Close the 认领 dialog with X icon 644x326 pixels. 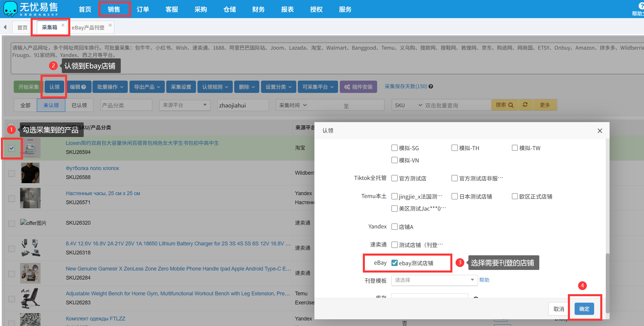click(600, 131)
